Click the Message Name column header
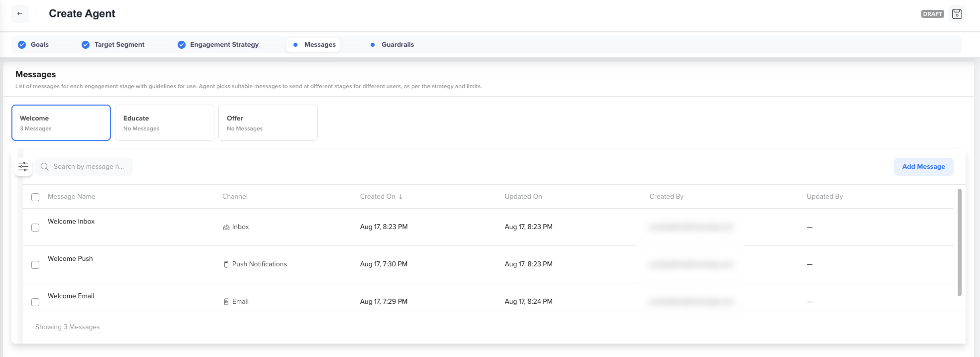Viewport: 980px width, 357px height. (71, 196)
